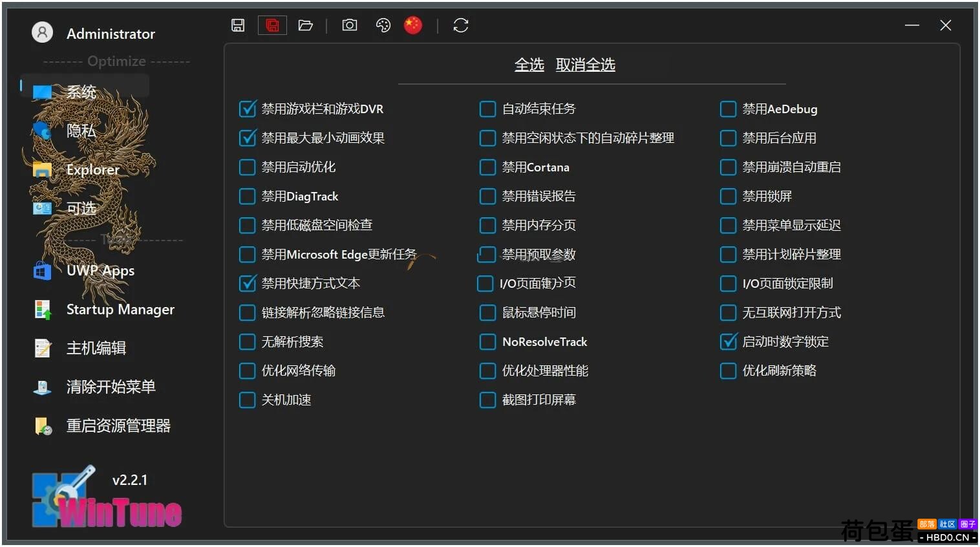The height and width of the screenshot is (547, 980).
Task: Click the 主机编辑 notepad icon
Action: click(43, 348)
